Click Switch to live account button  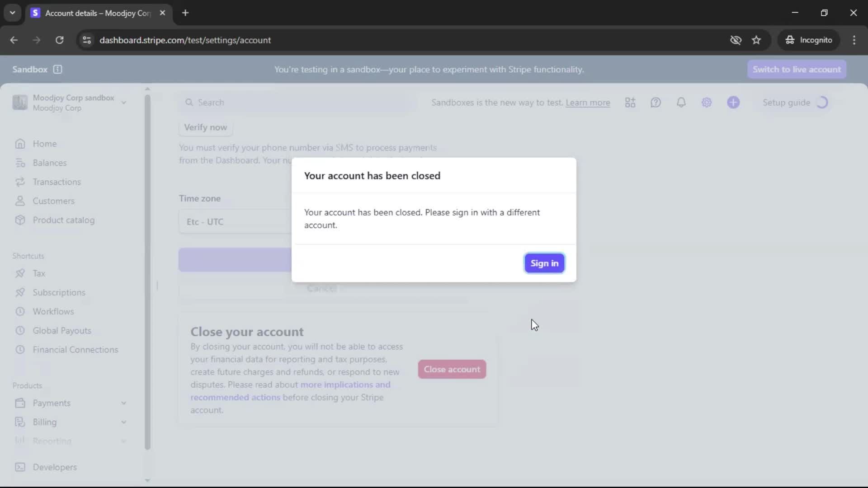tap(797, 69)
